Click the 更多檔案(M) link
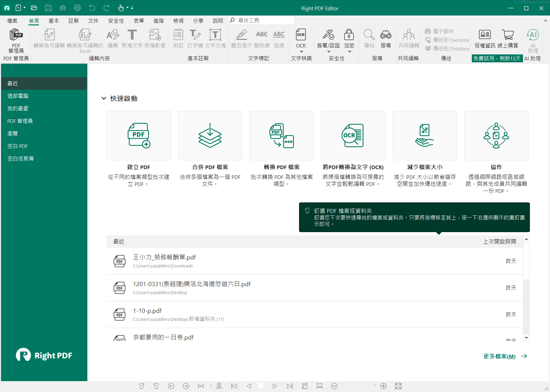The image size is (550, 392). click(499, 356)
